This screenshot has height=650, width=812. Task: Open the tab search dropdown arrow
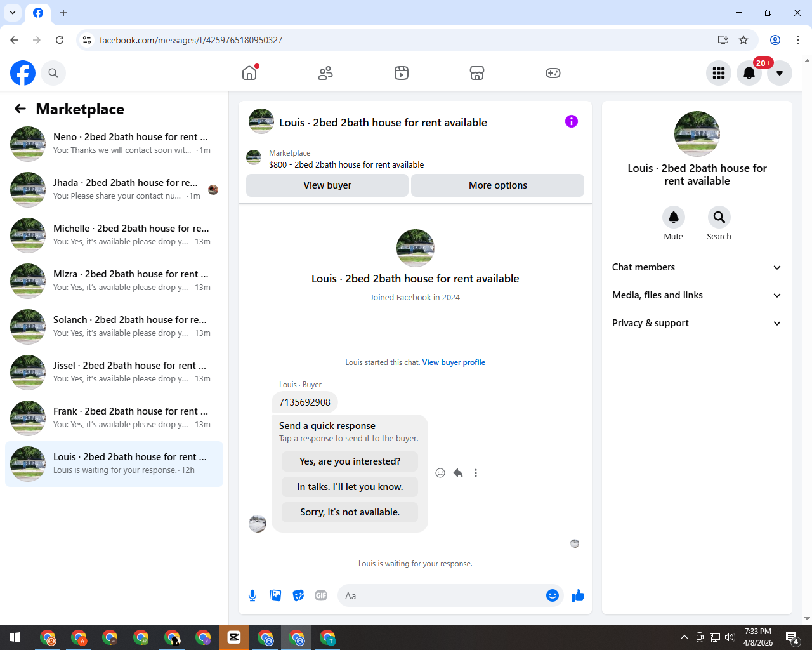(13, 13)
